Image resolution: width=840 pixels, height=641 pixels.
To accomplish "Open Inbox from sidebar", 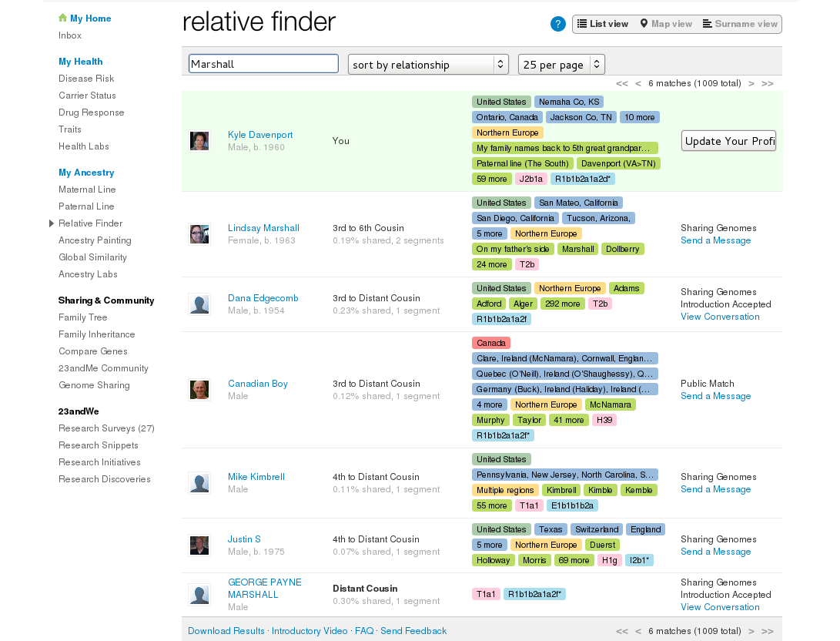I will 70,35.
